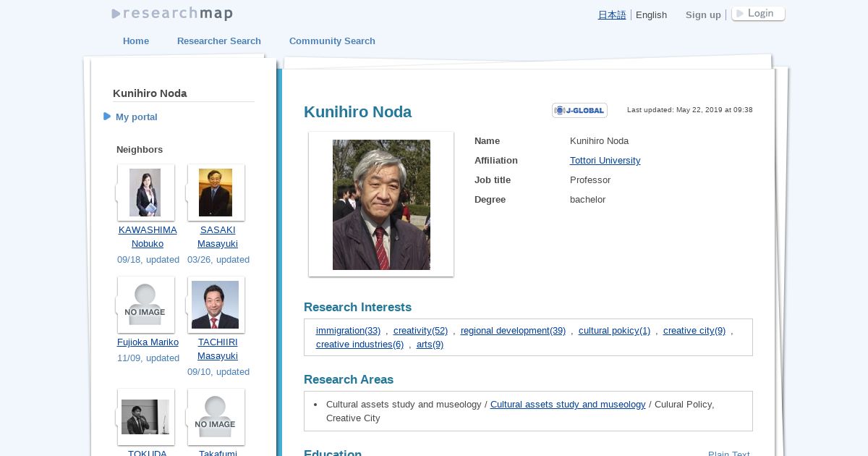Open KAWASHIMA Nobuko name link
Image resolution: width=868 pixels, height=456 pixels.
pyautogui.click(x=148, y=237)
